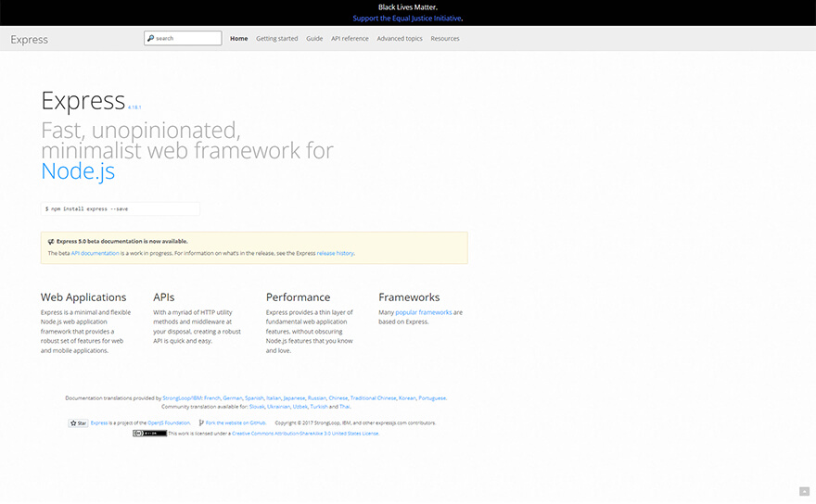Open the beta API documentation link

[95, 253]
